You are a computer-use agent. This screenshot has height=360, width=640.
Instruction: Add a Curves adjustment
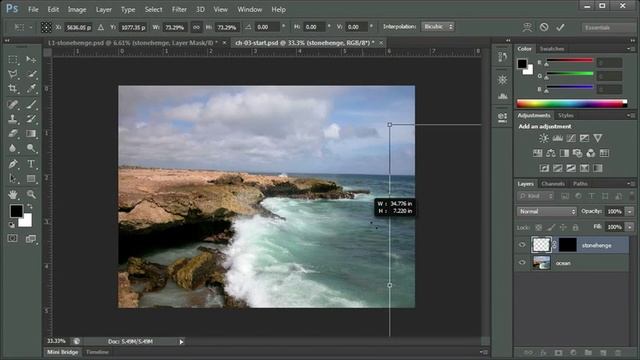tap(571, 138)
